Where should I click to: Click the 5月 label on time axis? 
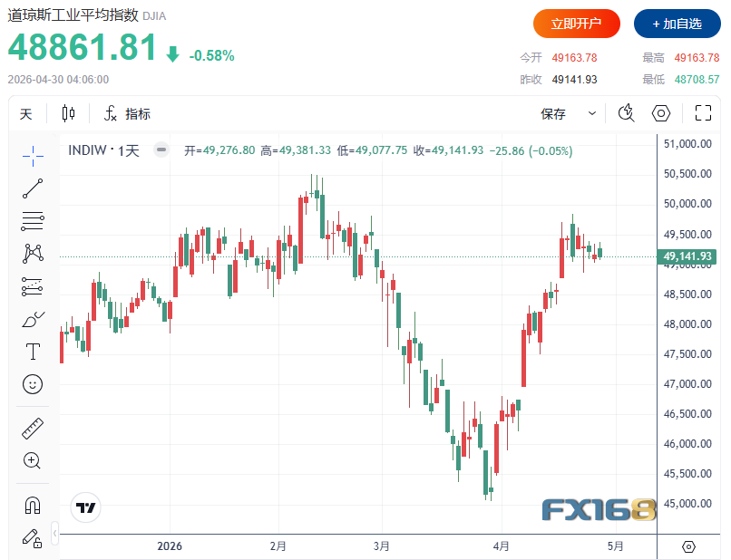coord(616,546)
